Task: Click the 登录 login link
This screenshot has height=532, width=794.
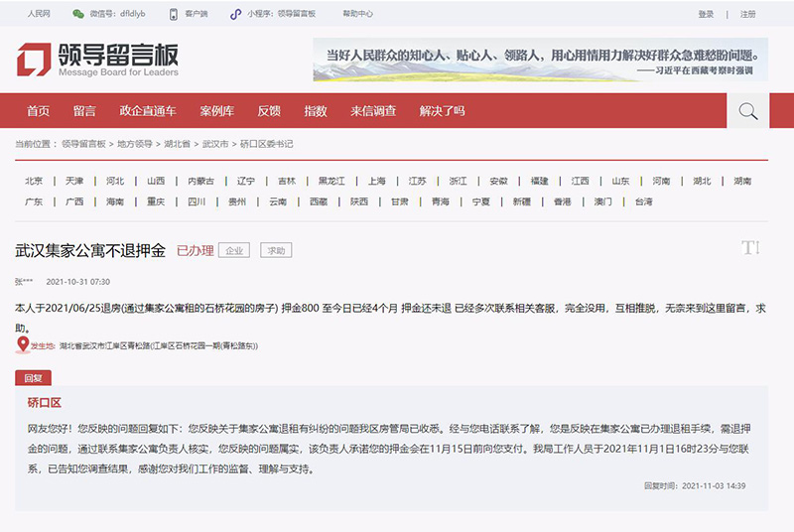Action: pos(706,15)
